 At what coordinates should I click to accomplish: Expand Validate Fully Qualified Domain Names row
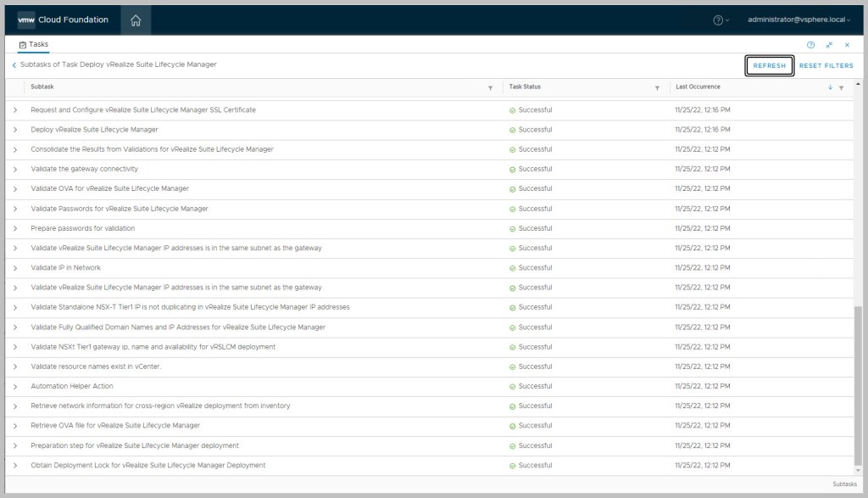[15, 327]
